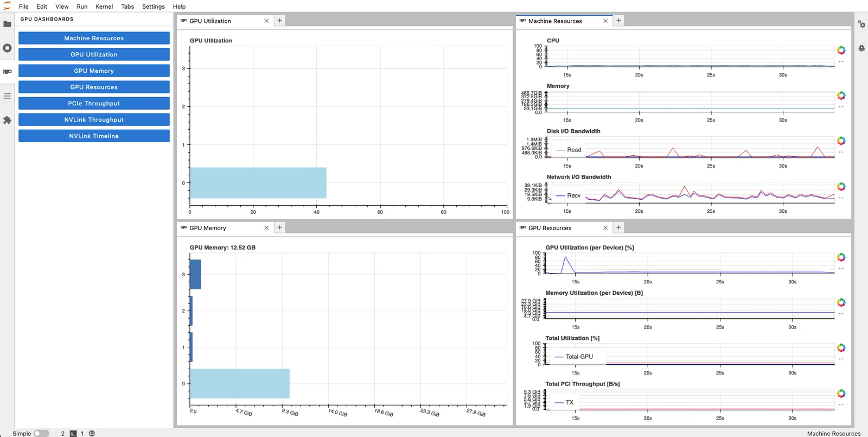Expand the Total PCI Throughput chart toolbar ellipsis
868x437 pixels.
point(841,405)
